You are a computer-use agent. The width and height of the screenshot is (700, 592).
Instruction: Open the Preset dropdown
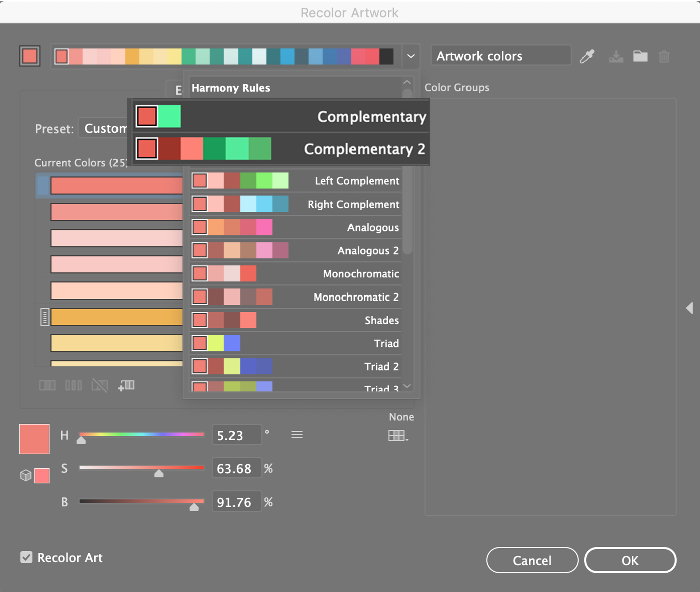(105, 129)
